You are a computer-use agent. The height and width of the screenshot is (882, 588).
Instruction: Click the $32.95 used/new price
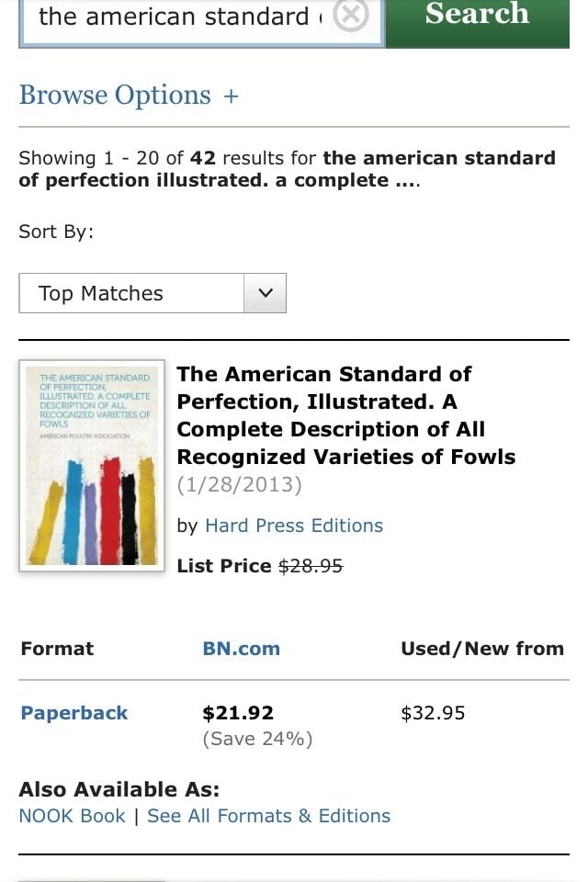click(433, 713)
